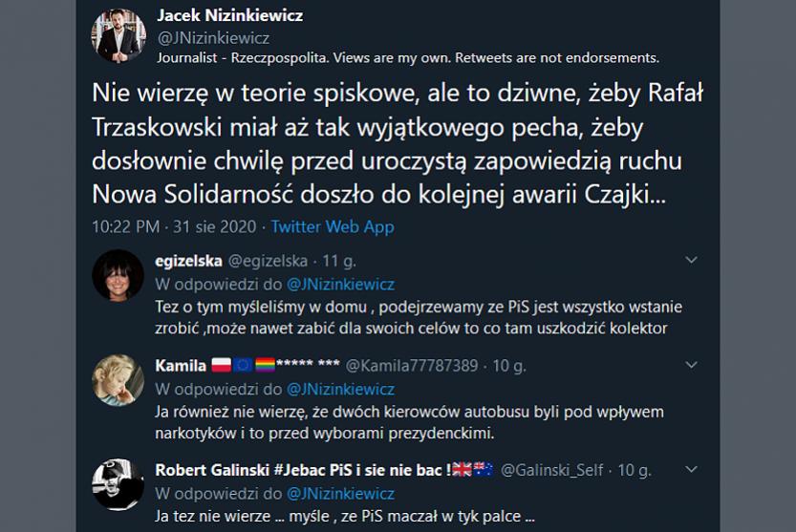Image resolution: width=796 pixels, height=532 pixels.
Task: Expand options chevron on egizelska's reply
Action: (692, 260)
